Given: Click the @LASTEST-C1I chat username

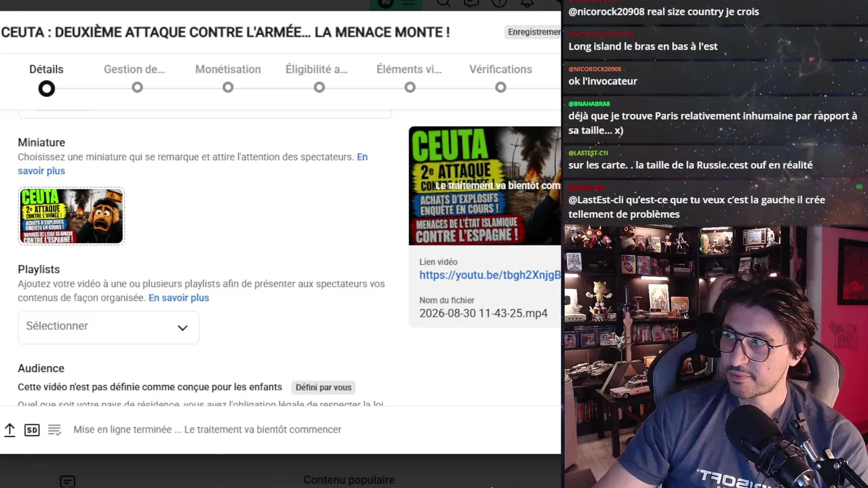Looking at the screenshot, I should click(588, 153).
